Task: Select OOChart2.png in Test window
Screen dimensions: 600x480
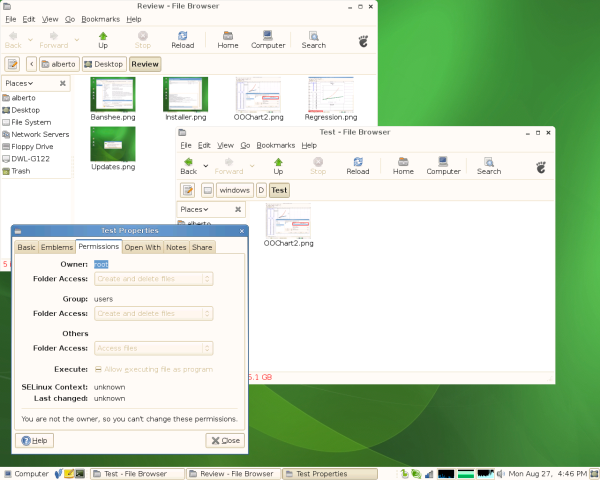Action: (288, 221)
